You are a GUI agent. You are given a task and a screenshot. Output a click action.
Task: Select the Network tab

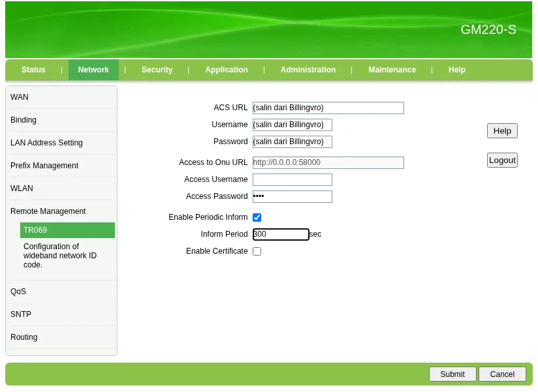[x=93, y=70]
